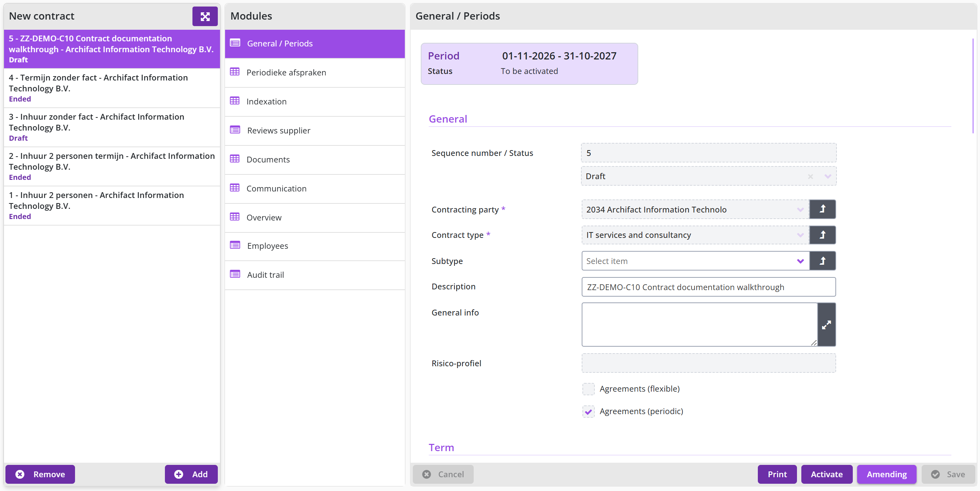Clear the Draft status with x icon
This screenshot has width=980, height=491.
(810, 176)
